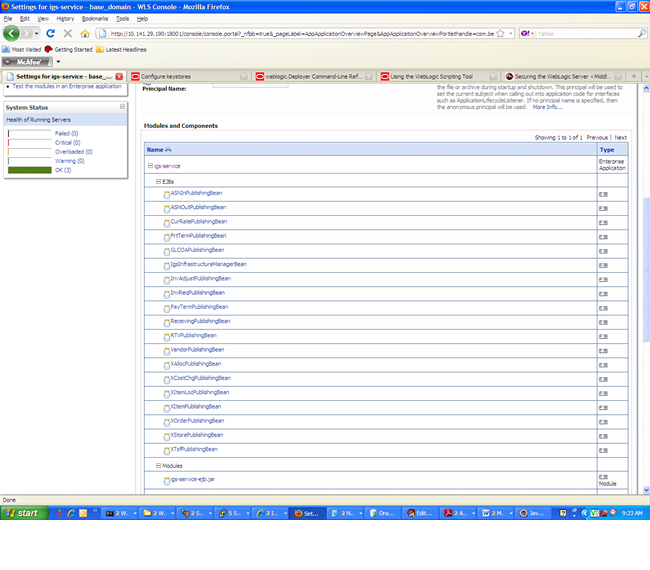Viewport: 650px width, 570px height.
Task: Close the Settings for igs-service tab
Action: coord(119,76)
